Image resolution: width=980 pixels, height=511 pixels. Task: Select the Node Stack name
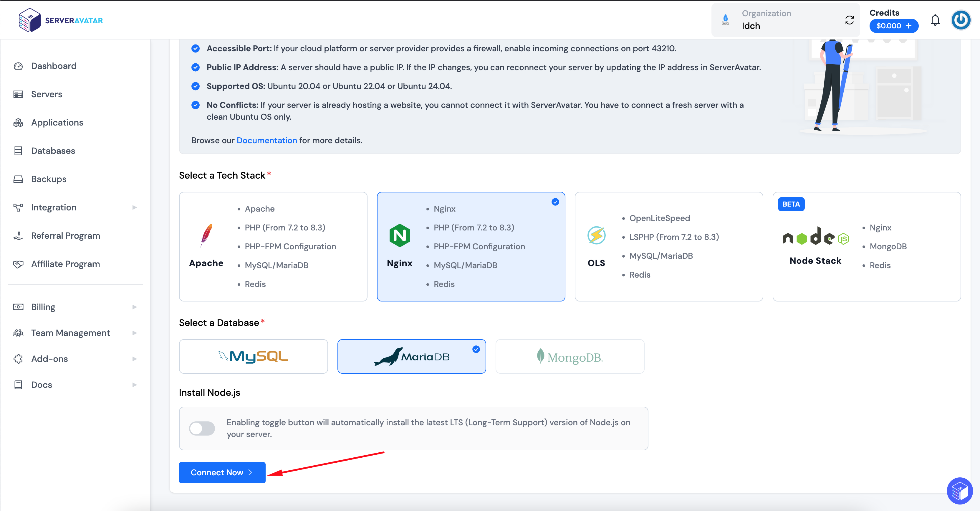point(815,261)
